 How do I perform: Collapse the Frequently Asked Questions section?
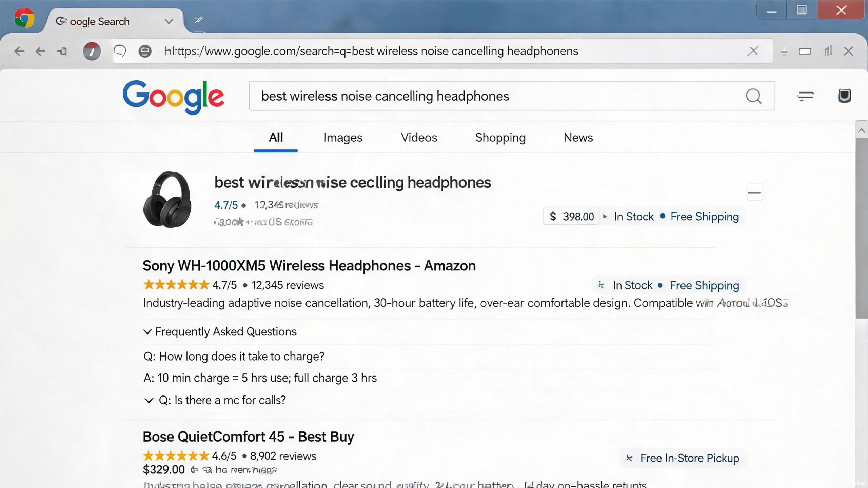click(x=147, y=331)
